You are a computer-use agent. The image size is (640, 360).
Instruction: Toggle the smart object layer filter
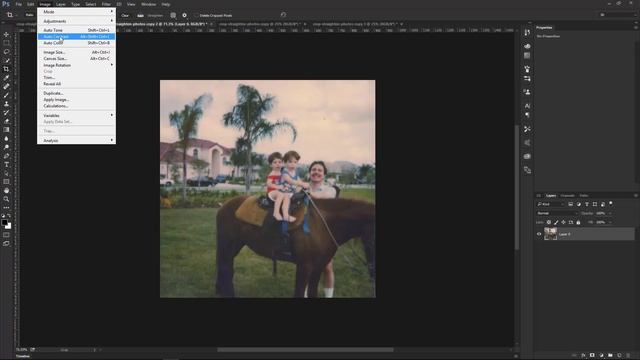click(x=603, y=204)
